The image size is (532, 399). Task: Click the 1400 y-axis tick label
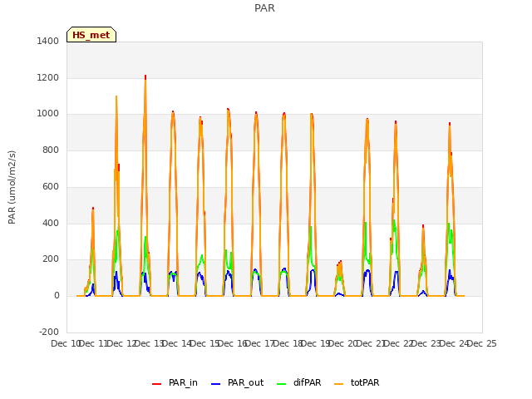pos(48,41)
